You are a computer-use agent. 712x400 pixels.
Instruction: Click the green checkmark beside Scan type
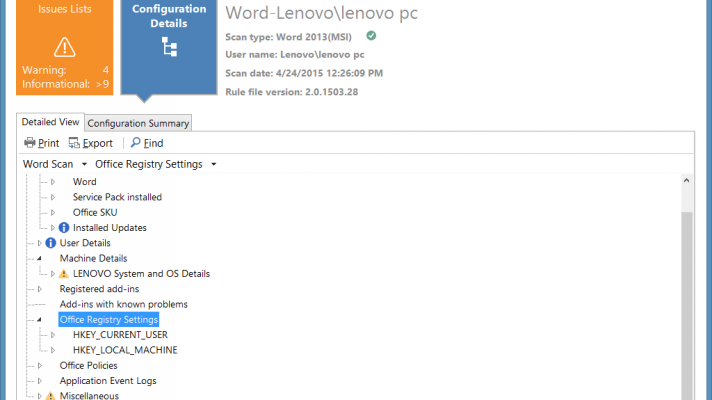(x=371, y=35)
